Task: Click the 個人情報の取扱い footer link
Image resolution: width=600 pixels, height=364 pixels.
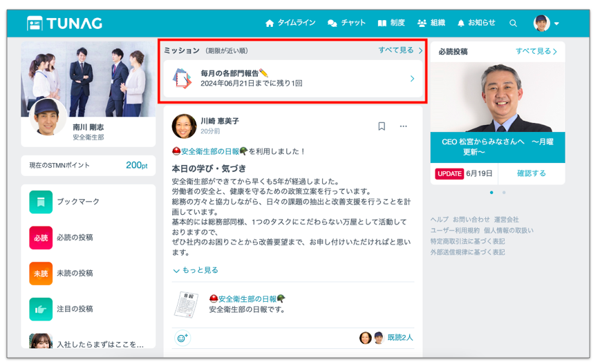Action: pos(509,230)
